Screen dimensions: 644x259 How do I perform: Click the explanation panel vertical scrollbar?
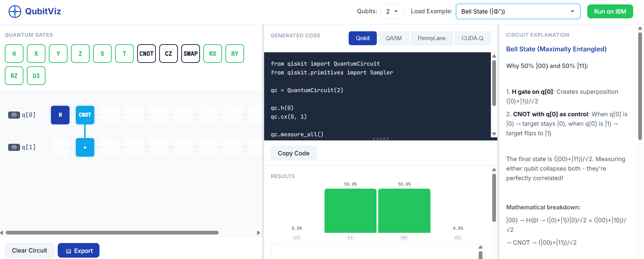click(x=640, y=86)
